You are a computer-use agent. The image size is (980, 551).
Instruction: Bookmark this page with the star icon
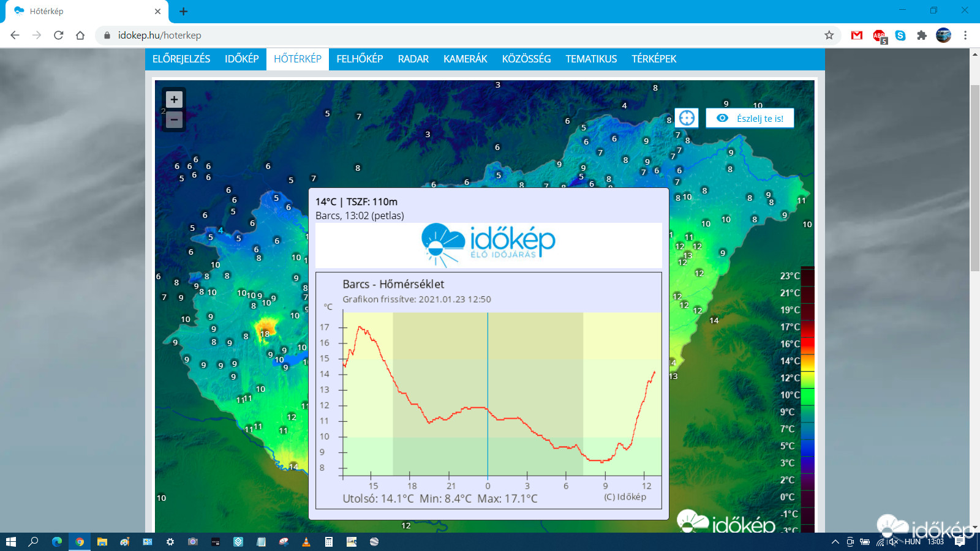tap(829, 36)
